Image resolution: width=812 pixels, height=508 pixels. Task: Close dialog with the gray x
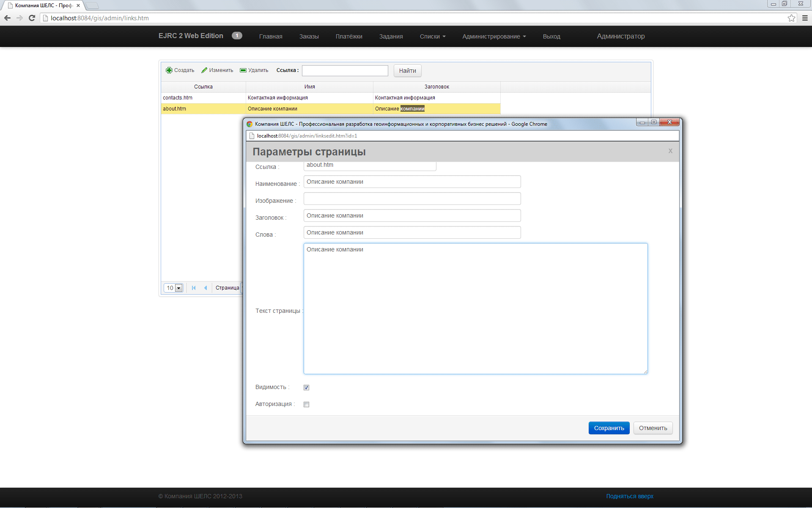[670, 151]
